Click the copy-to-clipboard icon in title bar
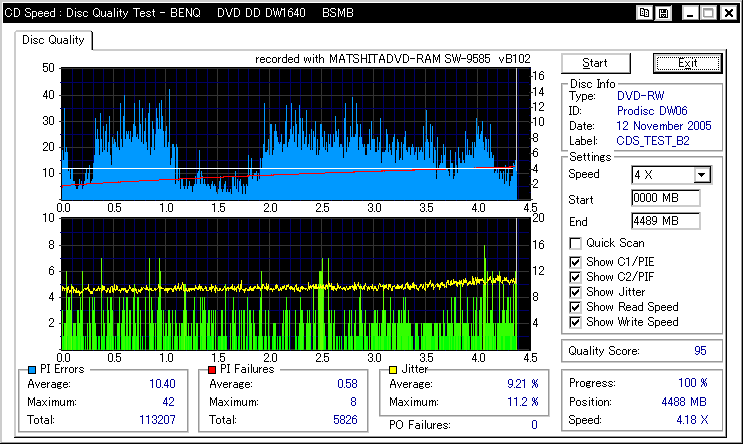The image size is (743, 444). [x=644, y=13]
